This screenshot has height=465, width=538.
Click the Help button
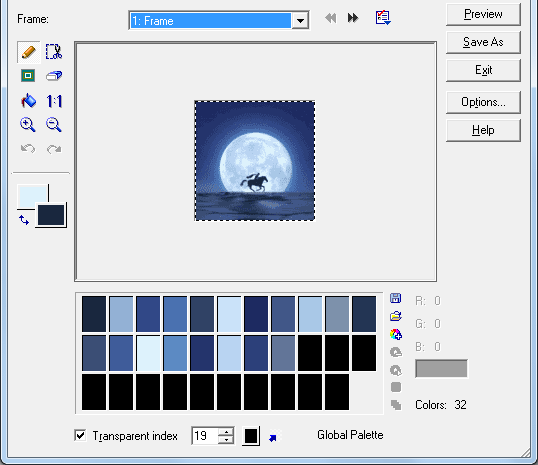[x=483, y=130]
